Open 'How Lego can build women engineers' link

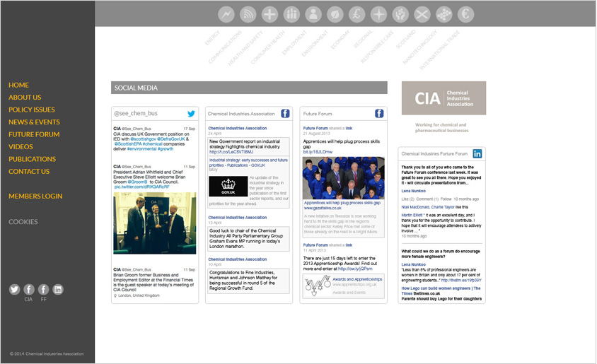(x=441, y=291)
